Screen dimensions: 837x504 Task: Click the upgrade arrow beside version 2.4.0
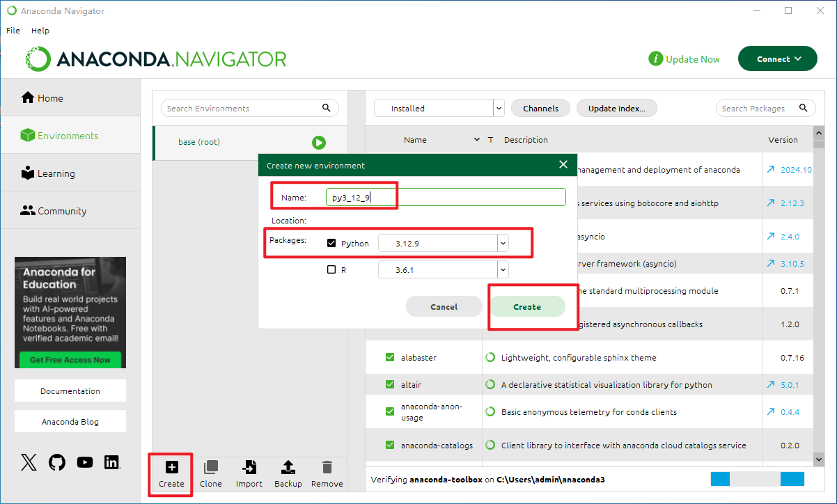771,237
